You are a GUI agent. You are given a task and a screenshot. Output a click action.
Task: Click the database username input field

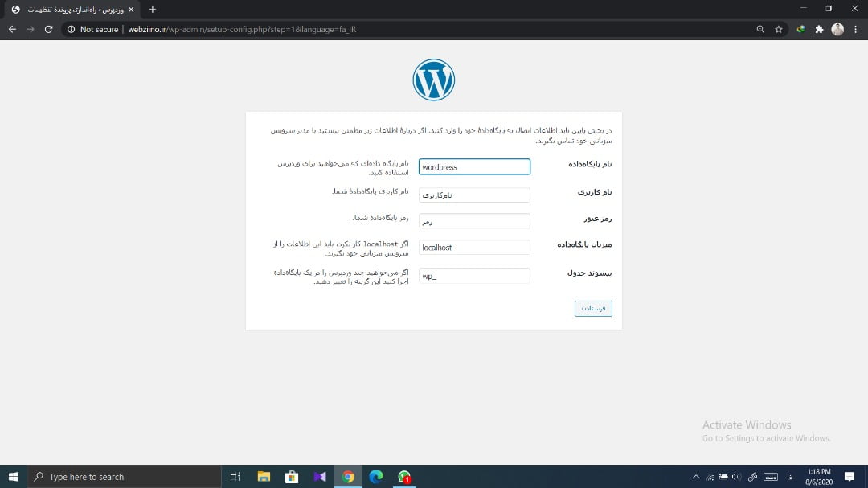point(474,195)
